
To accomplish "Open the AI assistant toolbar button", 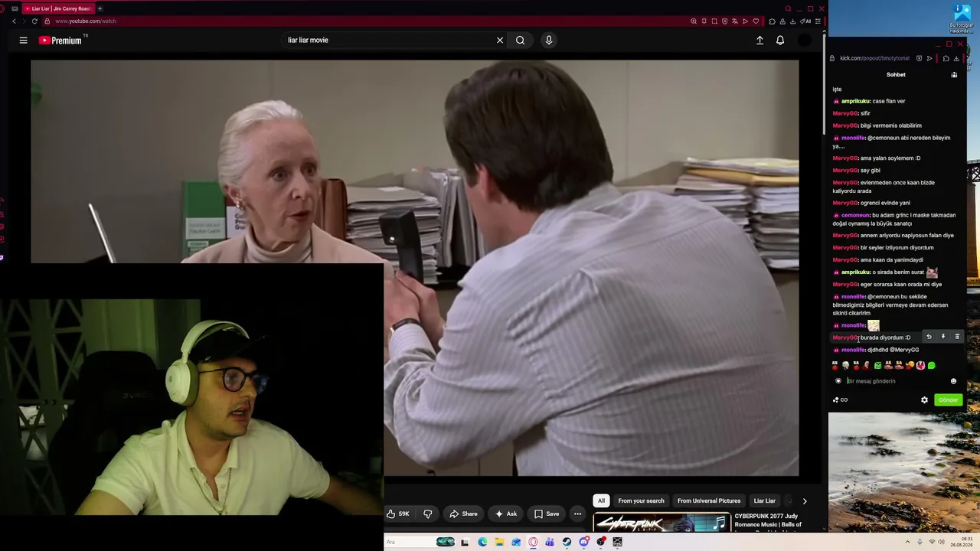I will pyautogui.click(x=806, y=21).
